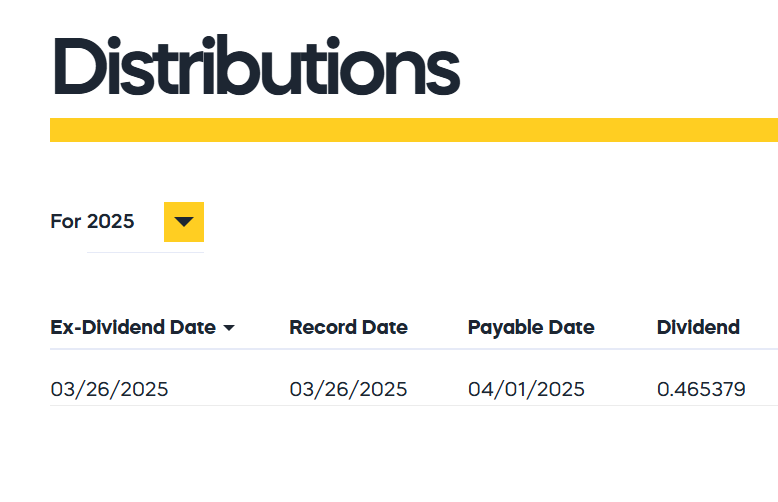Click the word 'For' before the year
778x502 pixels.
click(65, 221)
